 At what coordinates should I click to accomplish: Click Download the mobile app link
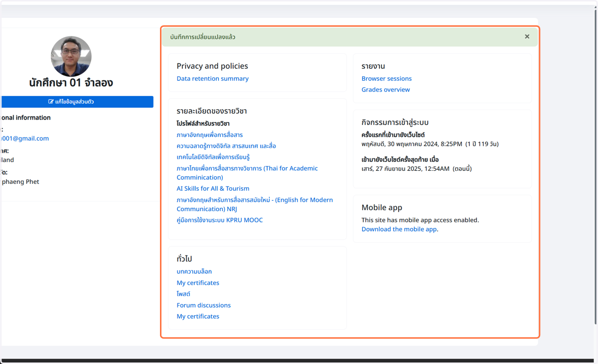[399, 230]
